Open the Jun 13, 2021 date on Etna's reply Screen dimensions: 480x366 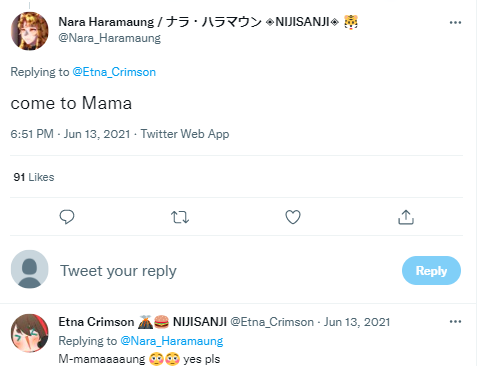pos(357,322)
